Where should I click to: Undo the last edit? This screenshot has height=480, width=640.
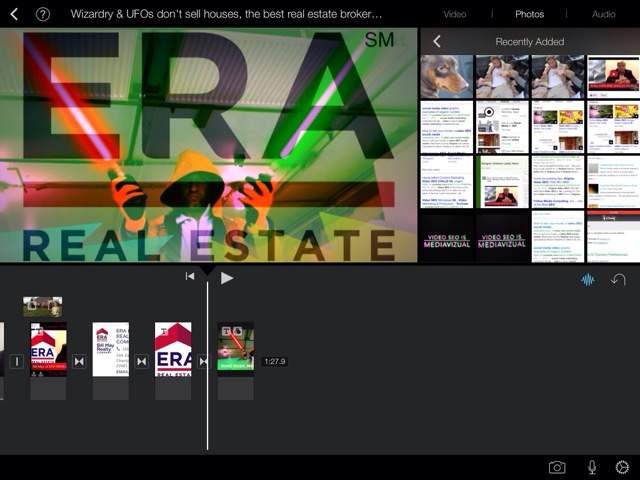point(618,280)
